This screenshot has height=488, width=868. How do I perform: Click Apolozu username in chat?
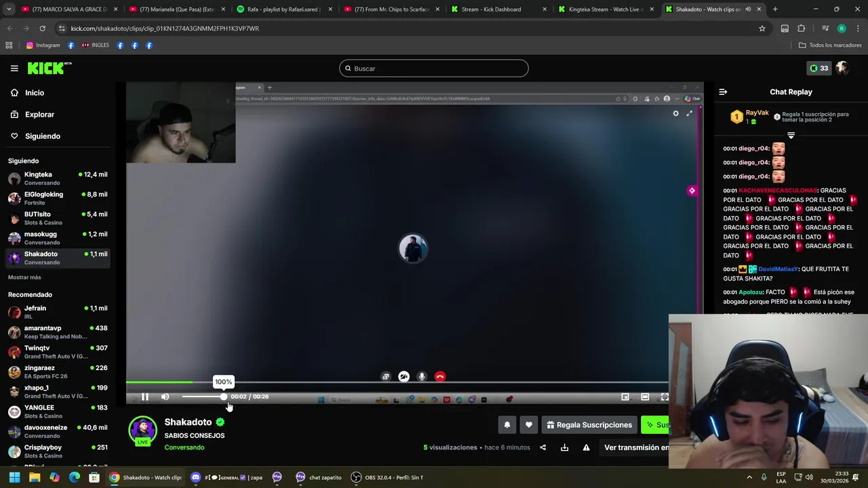tap(751, 292)
